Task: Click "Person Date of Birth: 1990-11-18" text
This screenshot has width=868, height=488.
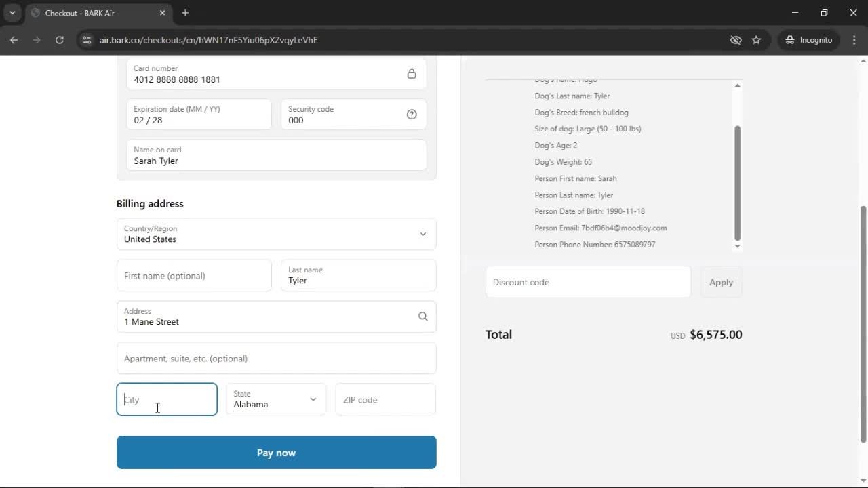Action: 589,211
